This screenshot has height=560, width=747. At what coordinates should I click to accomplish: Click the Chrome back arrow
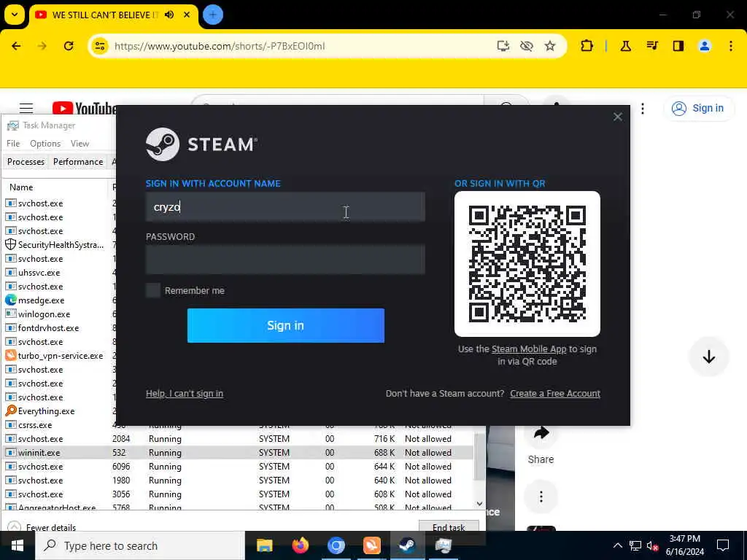(16, 46)
